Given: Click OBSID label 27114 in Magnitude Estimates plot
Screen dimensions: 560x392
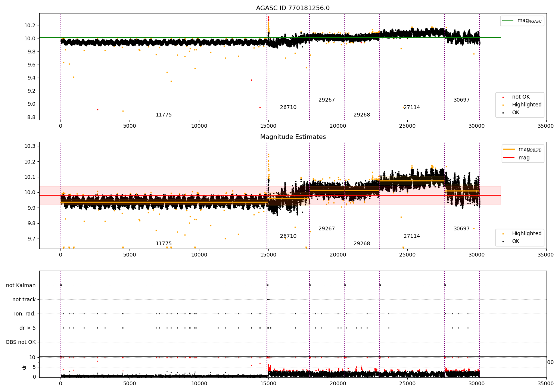Looking at the screenshot, I should (412, 236).
